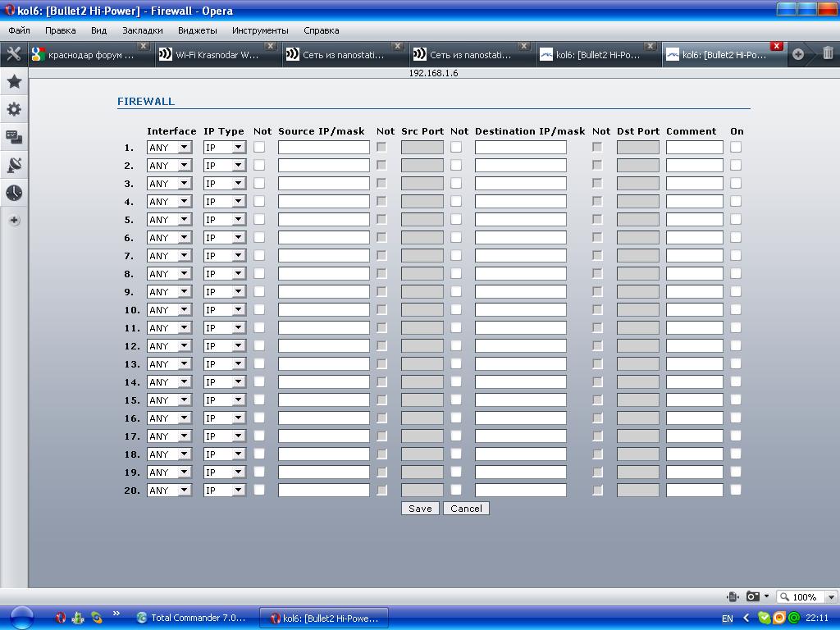Open the History clock panel
The image size is (840, 630).
[14, 193]
